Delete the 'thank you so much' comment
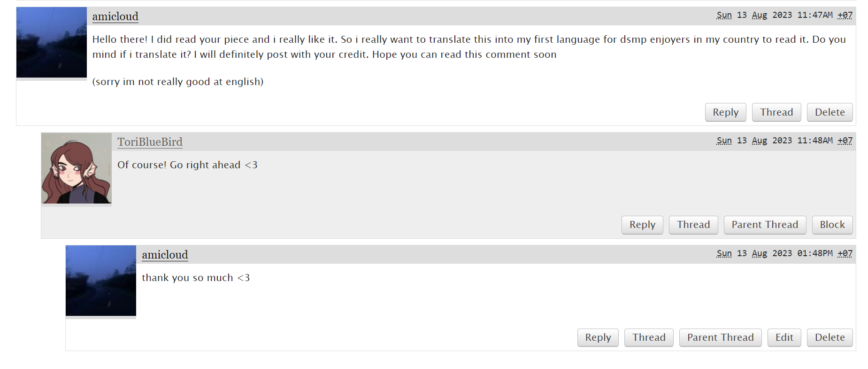 [x=830, y=338]
